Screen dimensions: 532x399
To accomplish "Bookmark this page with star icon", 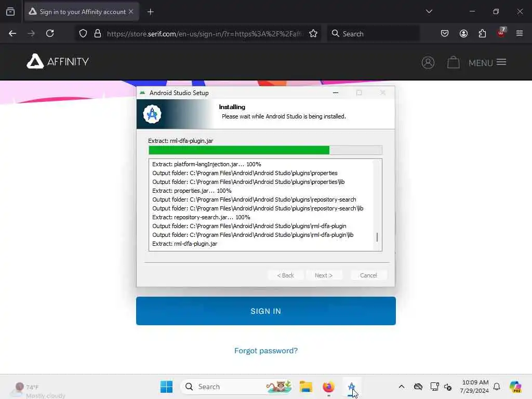I will (x=313, y=34).
